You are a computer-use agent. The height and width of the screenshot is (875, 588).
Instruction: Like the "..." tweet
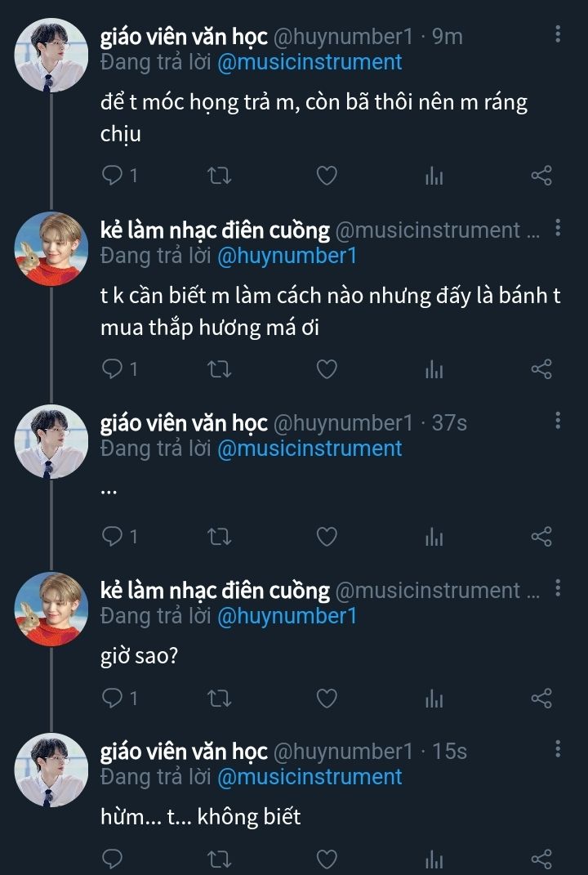click(x=327, y=536)
